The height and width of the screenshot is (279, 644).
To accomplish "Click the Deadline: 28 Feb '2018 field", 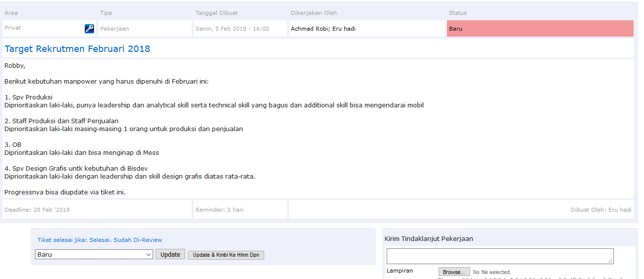I will click(37, 210).
